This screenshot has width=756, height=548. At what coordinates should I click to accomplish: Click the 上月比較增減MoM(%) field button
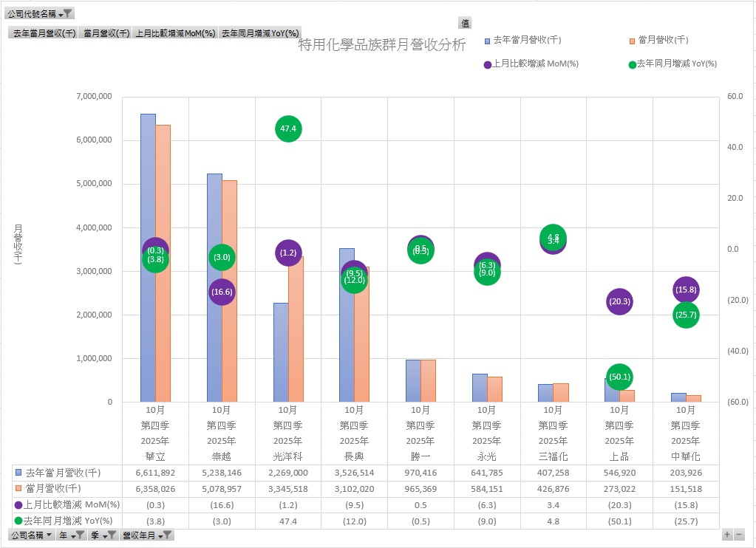[x=175, y=32]
